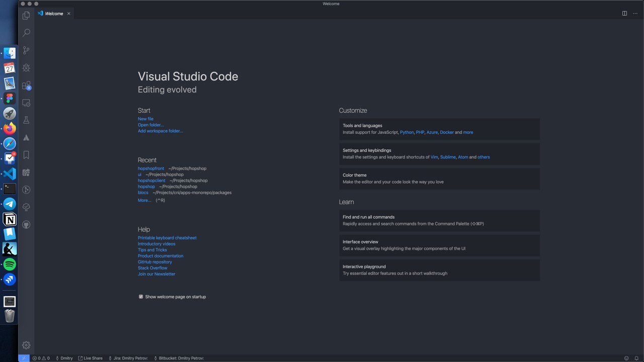Screen dimensions: 644x362
Task: Open Telegram from the dock
Action: click(x=10, y=204)
